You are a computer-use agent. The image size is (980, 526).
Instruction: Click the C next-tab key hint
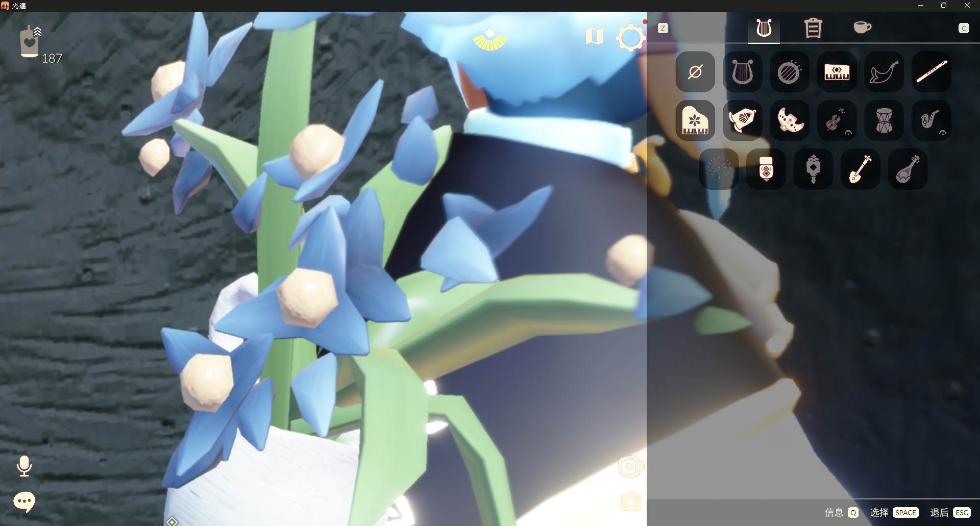964,28
